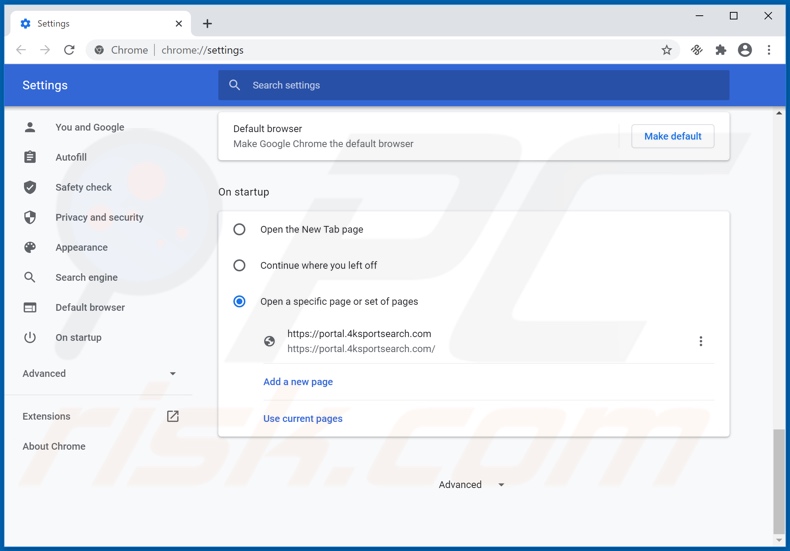Open the extensions puzzle-piece menu
The image size is (790, 551).
[720, 50]
